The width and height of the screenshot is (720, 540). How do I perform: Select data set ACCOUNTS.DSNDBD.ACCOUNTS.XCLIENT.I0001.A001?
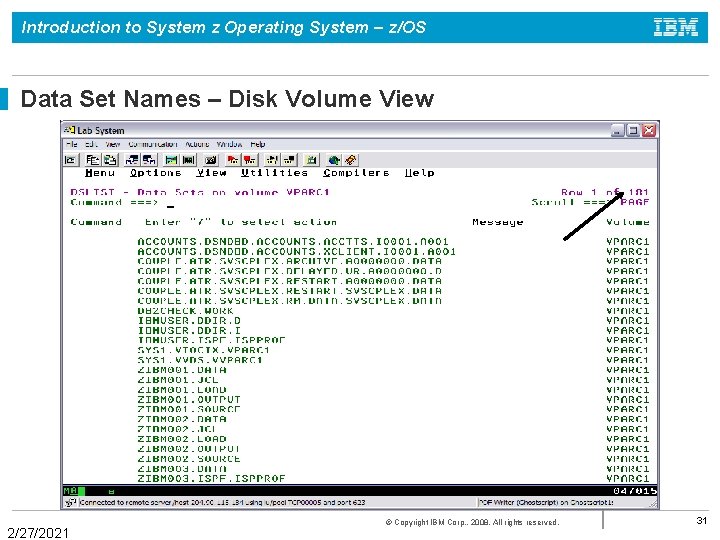[x=297, y=252]
